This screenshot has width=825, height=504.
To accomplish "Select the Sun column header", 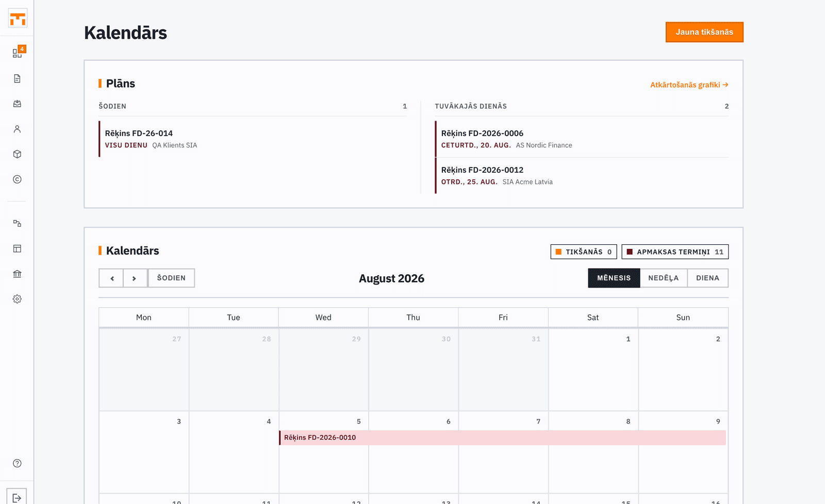I will [x=683, y=317].
